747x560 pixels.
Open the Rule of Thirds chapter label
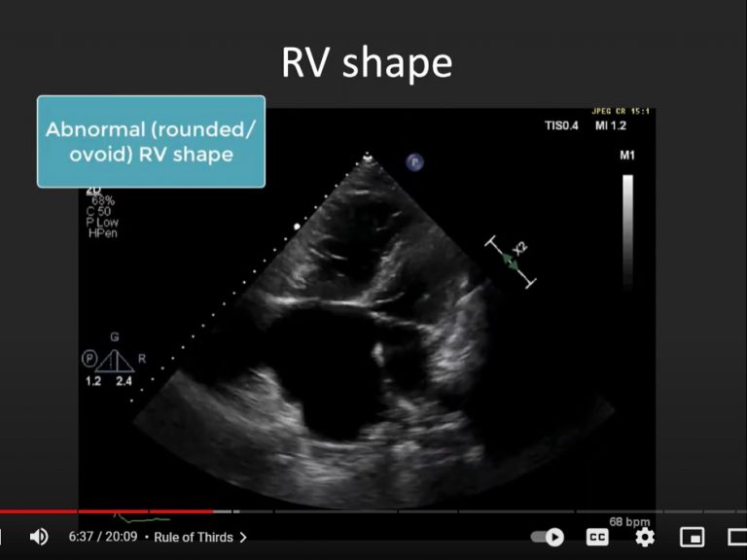pyautogui.click(x=194, y=537)
